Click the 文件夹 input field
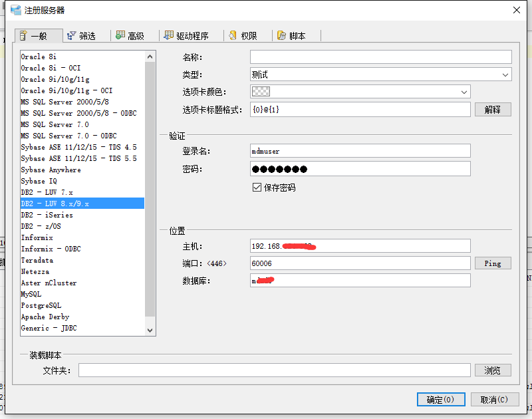 point(275,370)
